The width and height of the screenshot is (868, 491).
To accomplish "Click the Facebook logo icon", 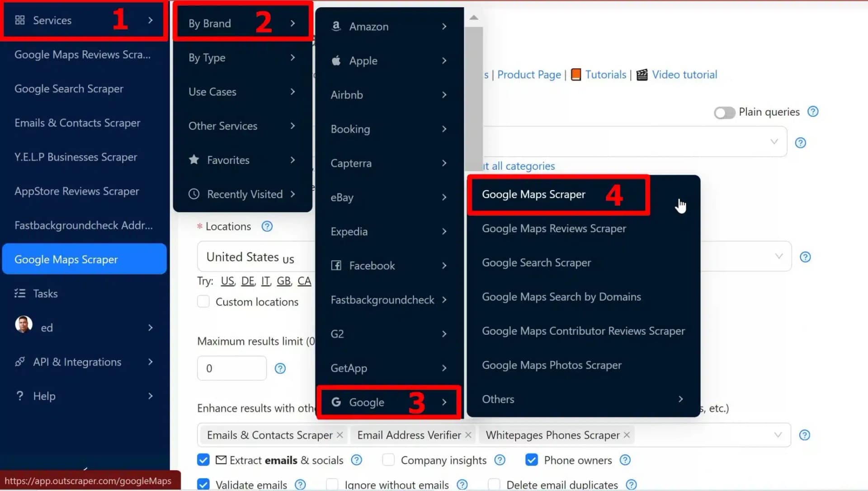I will tap(336, 266).
